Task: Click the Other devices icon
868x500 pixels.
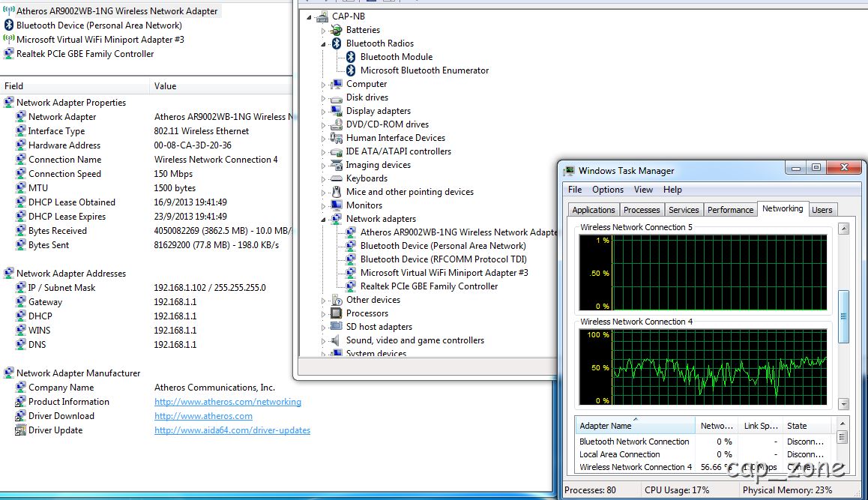Action: (x=336, y=300)
